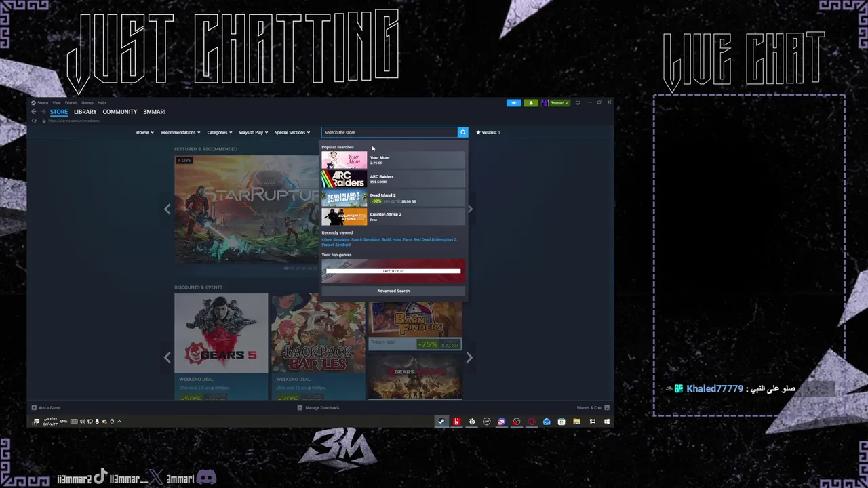The width and height of the screenshot is (868, 488).
Task: Open File Explorer from the taskbar
Action: point(576,422)
